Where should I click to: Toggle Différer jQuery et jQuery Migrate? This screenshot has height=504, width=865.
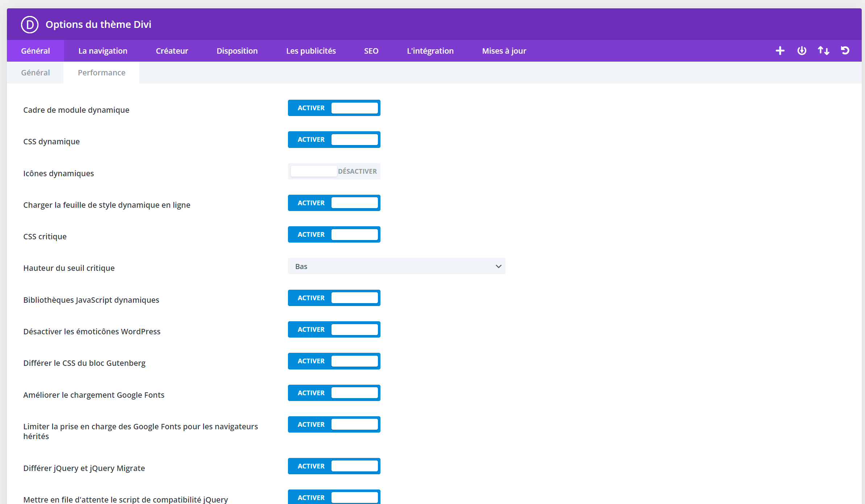coord(334,466)
